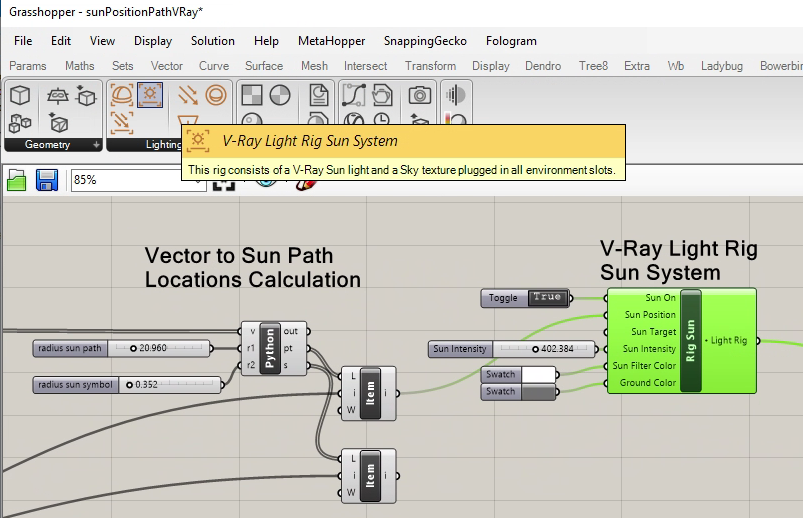Select the V-Ray Light Rig Sun System icon
The height and width of the screenshot is (518, 803).
click(x=150, y=95)
